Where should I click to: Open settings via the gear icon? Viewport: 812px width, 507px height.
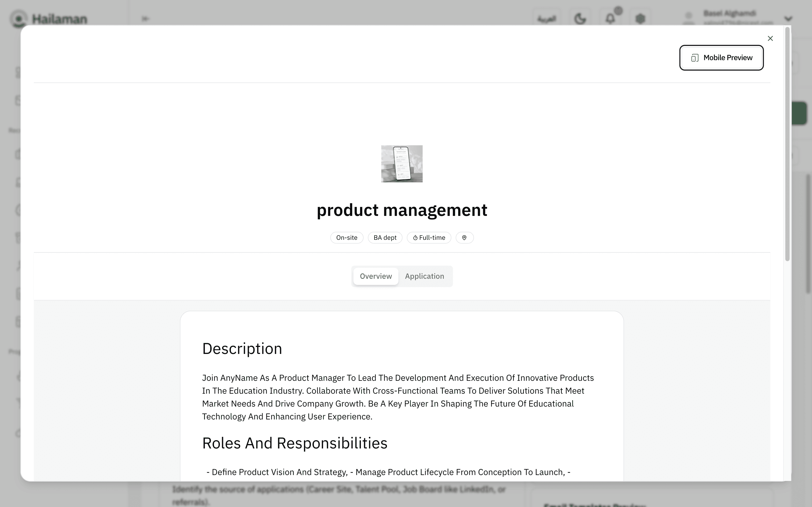tap(640, 19)
